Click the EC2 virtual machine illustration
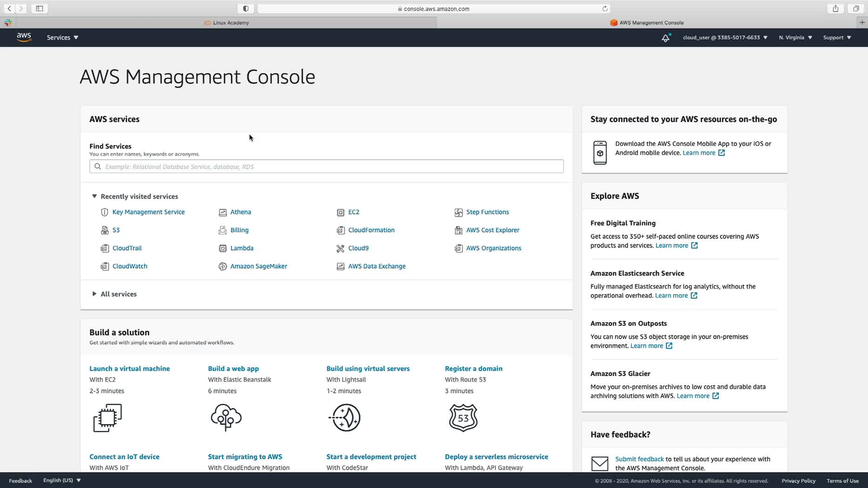868x488 pixels. tap(107, 417)
